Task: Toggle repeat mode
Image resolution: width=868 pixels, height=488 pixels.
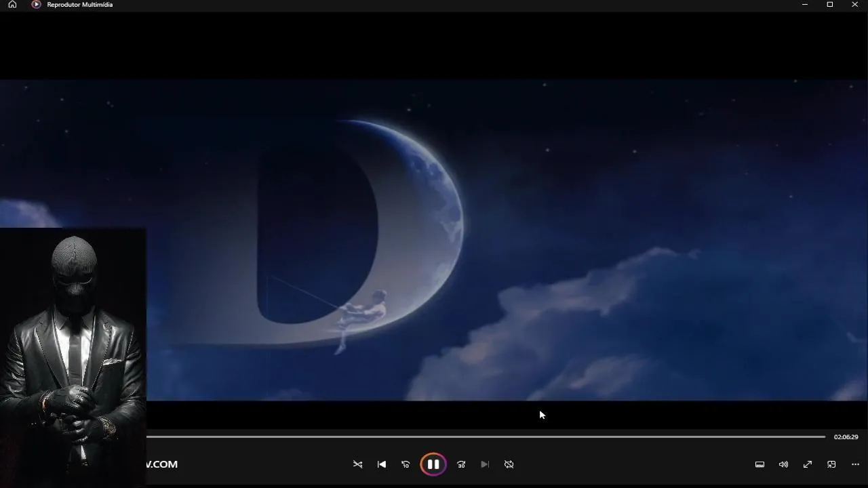Action: (x=509, y=464)
